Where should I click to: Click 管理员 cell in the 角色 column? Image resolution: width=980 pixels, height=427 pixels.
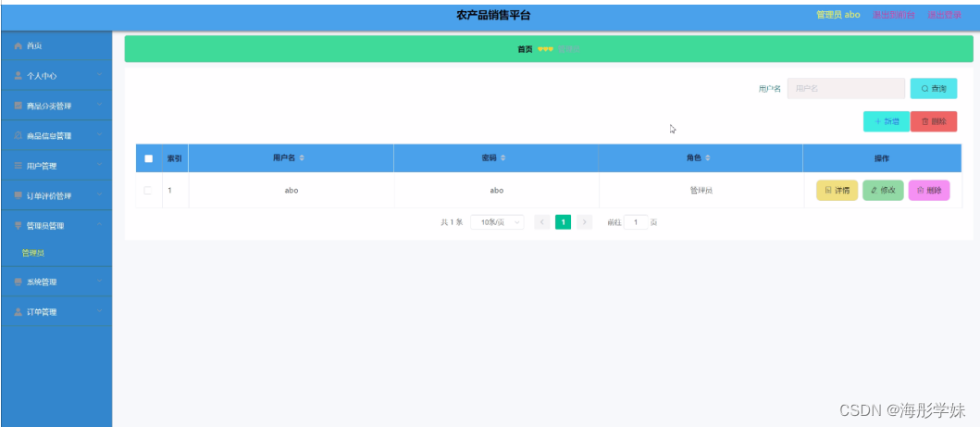click(x=701, y=191)
